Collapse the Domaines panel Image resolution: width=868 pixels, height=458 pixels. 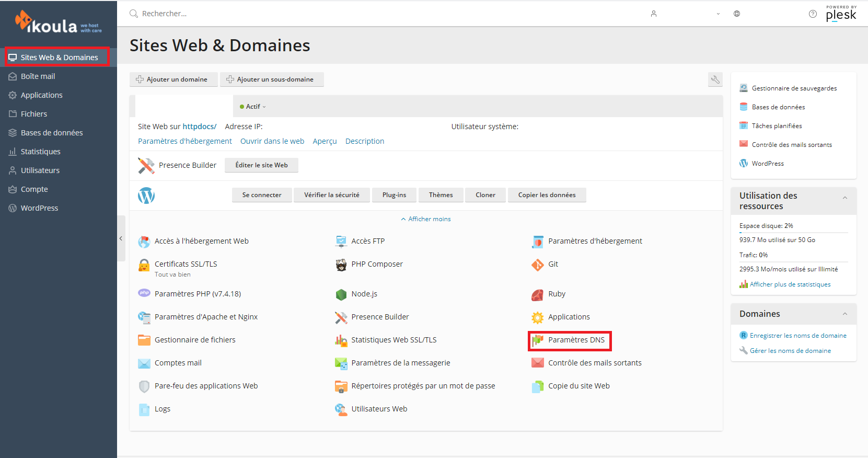[x=845, y=314]
